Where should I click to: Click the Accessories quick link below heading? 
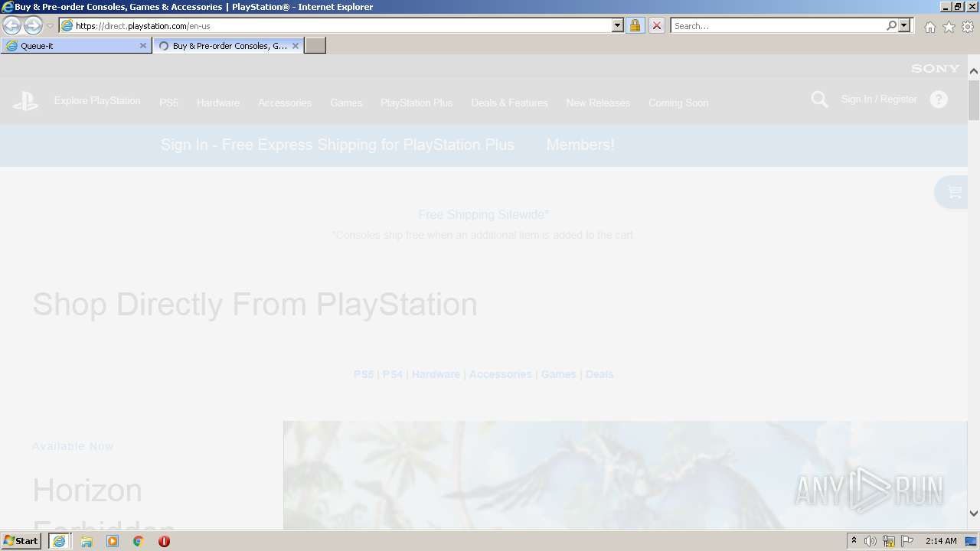500,374
